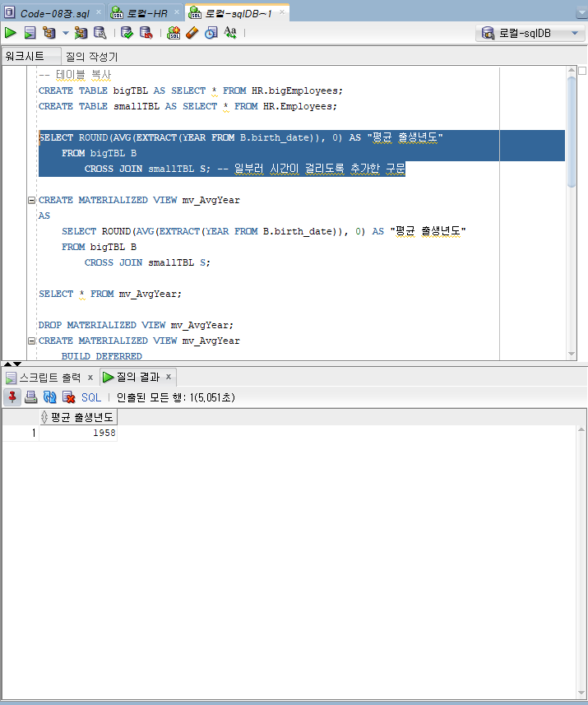The width and height of the screenshot is (588, 705).
Task: Click the 'SELECT * FROM mv_AvgYear;' line
Action: point(110,294)
